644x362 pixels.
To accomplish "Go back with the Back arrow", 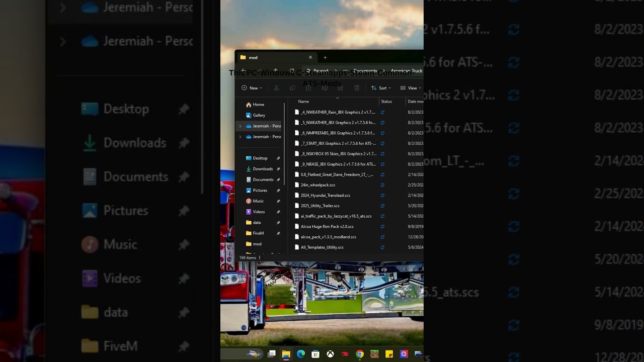I will [244, 70].
